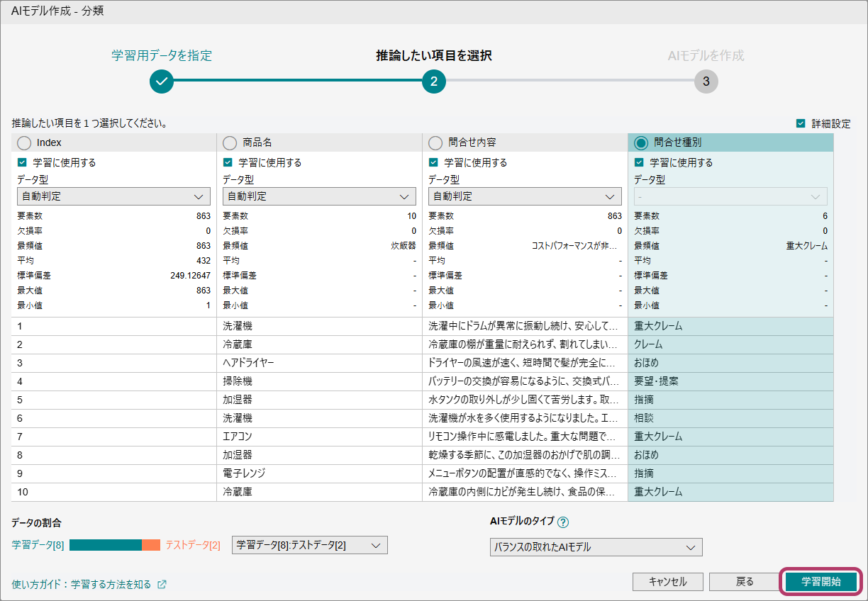Click 学習開始 button
The height and width of the screenshot is (601, 868).
coord(821,582)
